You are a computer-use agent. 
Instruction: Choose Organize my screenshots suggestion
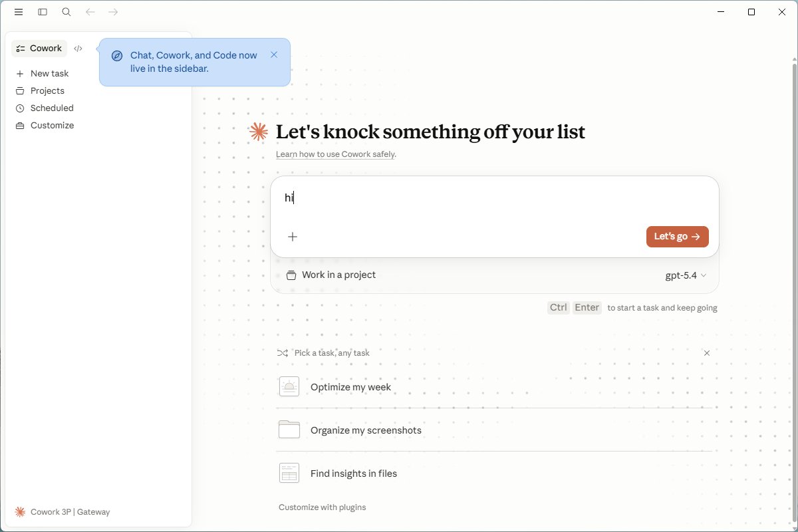pyautogui.click(x=494, y=430)
